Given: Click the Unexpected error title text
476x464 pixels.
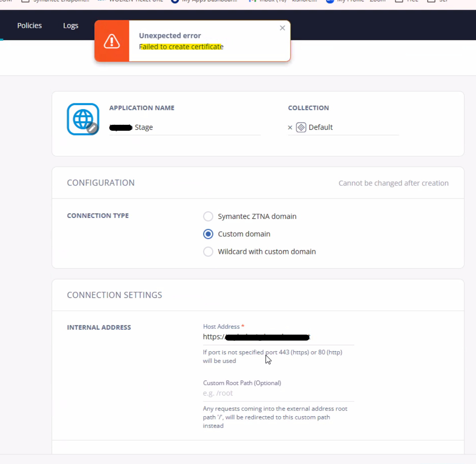Looking at the screenshot, I should [170, 35].
